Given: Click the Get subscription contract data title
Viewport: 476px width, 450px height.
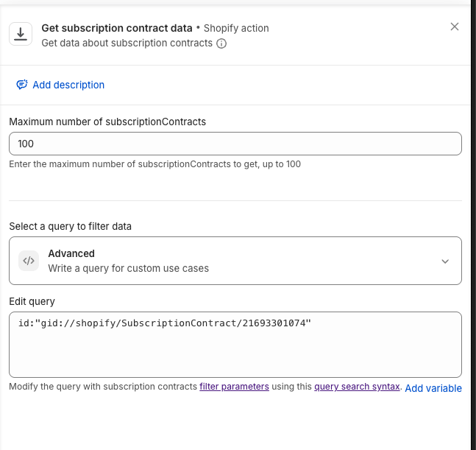Looking at the screenshot, I should pos(117,28).
